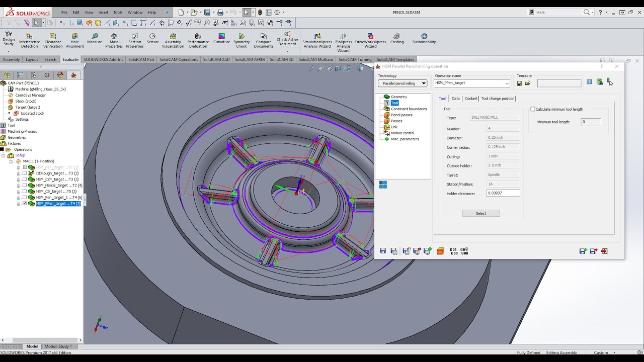Select Geometry in the dialog tree
Screen dimensions: 644x362
click(399, 97)
